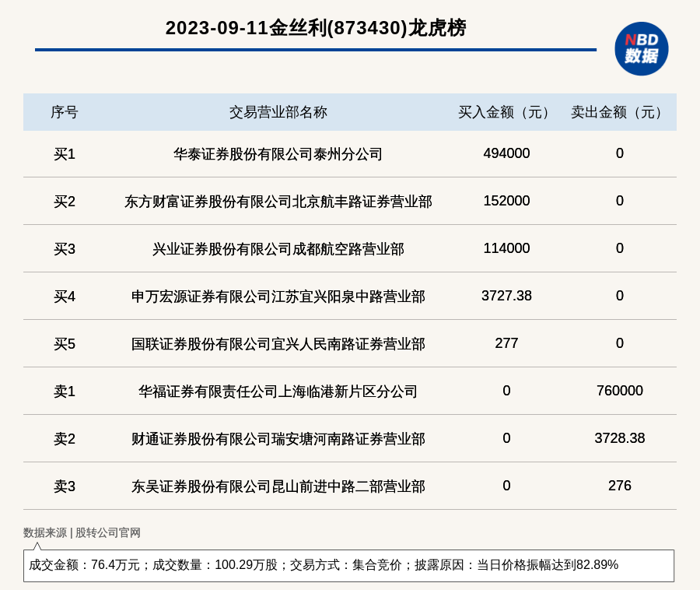Click the 卖出金额（元） column header
700x590 pixels.
(619, 112)
